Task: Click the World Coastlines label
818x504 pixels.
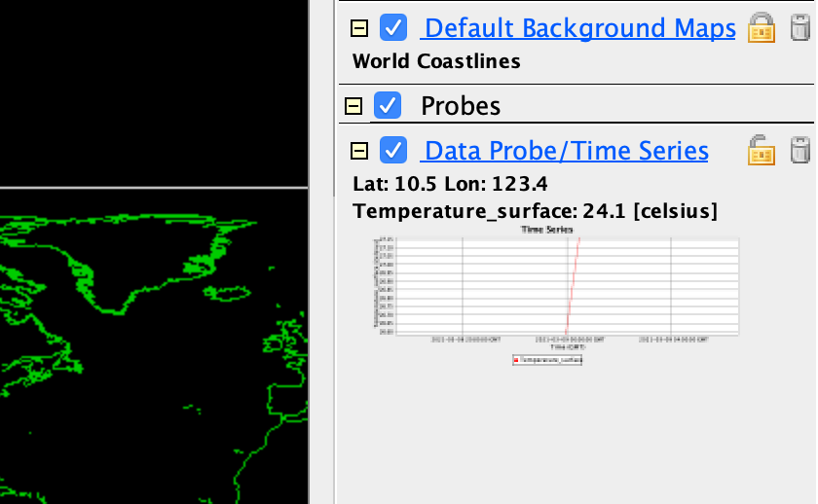Action: click(x=436, y=61)
